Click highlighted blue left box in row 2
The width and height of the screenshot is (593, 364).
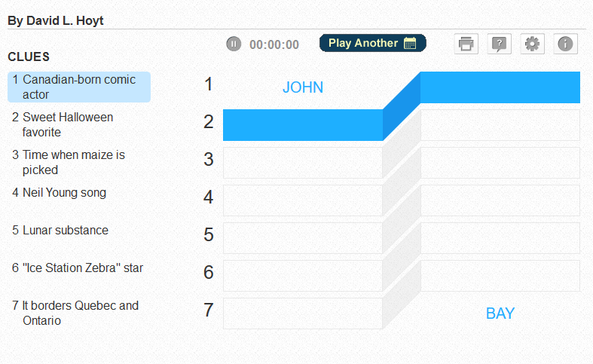coord(303,125)
